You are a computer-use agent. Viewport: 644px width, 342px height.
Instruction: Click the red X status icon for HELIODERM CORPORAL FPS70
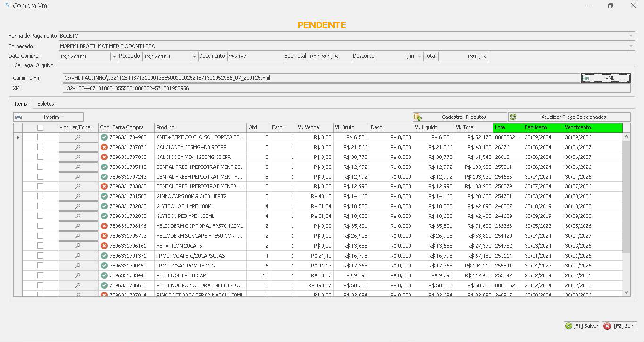[104, 226]
